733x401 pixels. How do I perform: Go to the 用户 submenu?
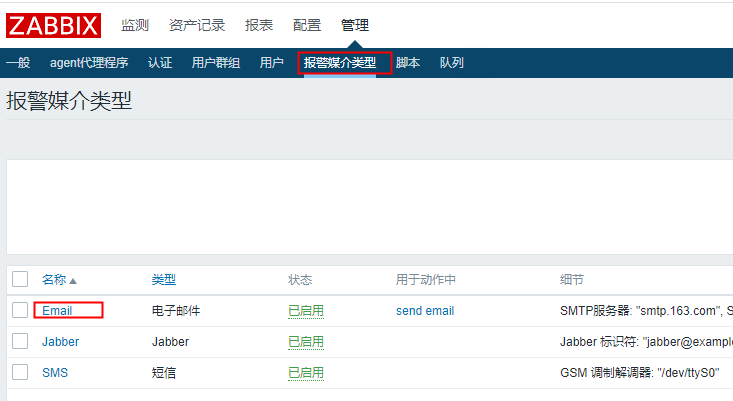pyautogui.click(x=272, y=63)
